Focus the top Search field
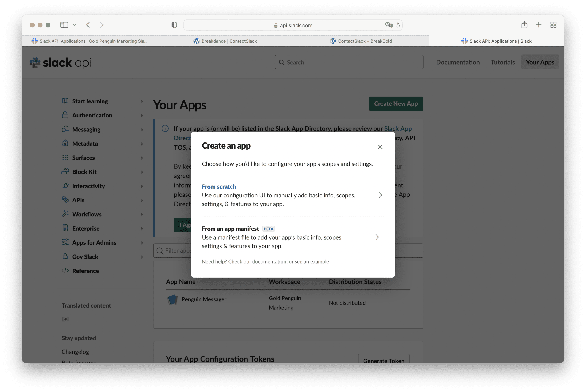 pos(349,62)
